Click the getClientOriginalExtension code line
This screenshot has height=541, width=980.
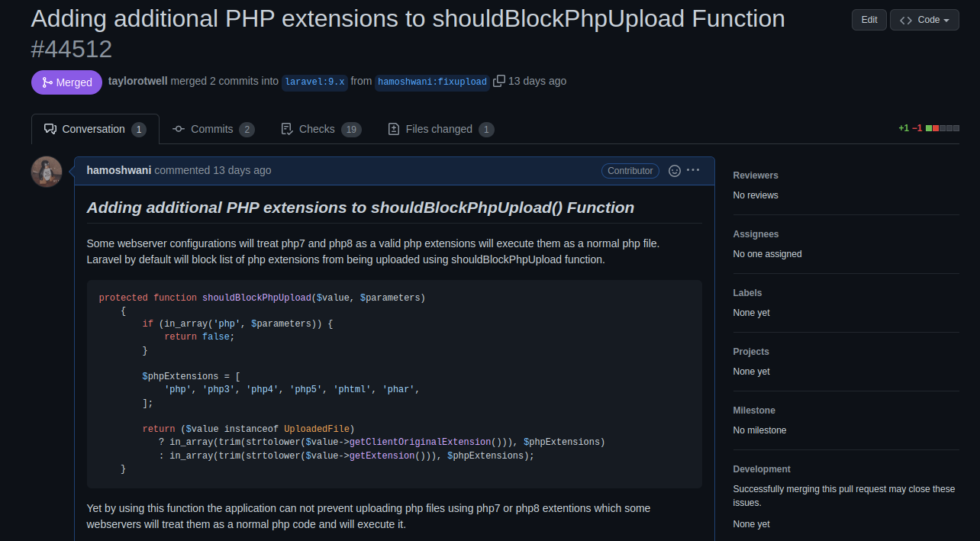coord(382,442)
